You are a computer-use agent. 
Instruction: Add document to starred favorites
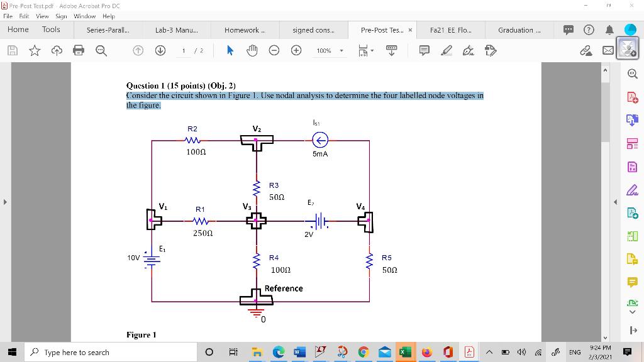tap(35, 50)
